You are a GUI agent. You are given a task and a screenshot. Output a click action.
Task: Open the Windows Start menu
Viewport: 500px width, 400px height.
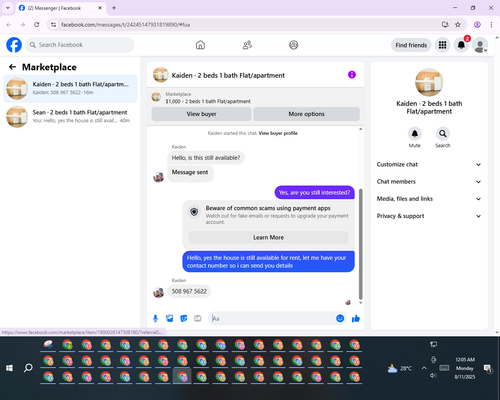coord(9,368)
